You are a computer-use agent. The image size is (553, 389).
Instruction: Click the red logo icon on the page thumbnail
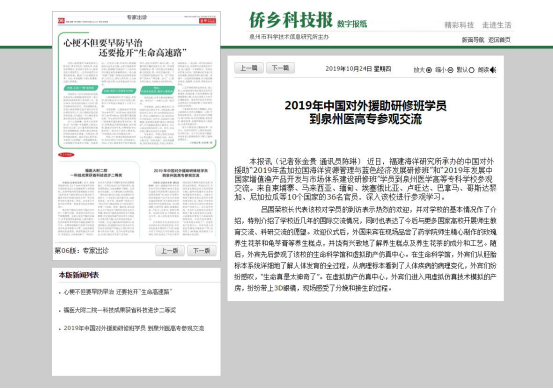[61, 21]
